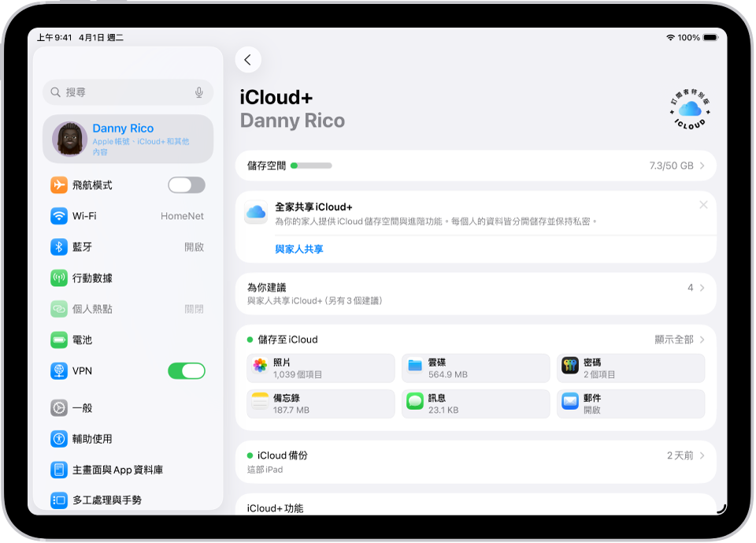Dismiss the 全家共享 iCloud+ banner
The height and width of the screenshot is (543, 756).
(x=703, y=205)
